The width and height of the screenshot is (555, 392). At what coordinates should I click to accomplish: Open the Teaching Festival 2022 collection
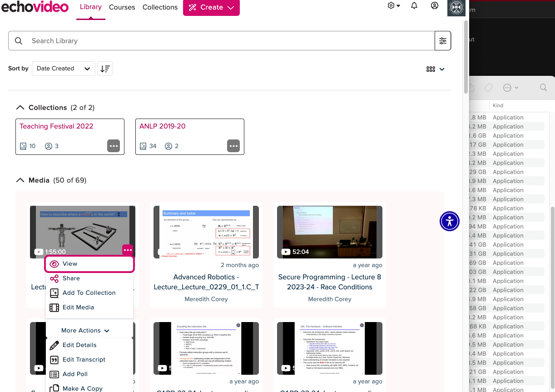(56, 126)
